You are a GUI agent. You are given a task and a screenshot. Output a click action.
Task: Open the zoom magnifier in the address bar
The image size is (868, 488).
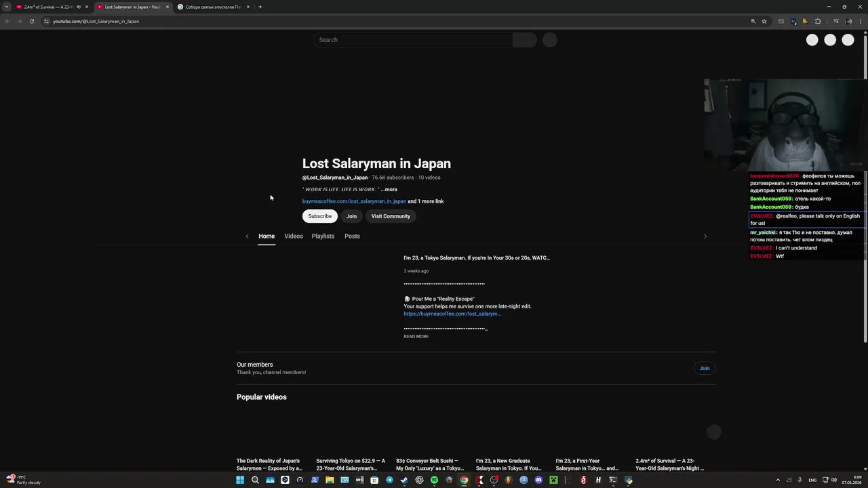pyautogui.click(x=753, y=21)
